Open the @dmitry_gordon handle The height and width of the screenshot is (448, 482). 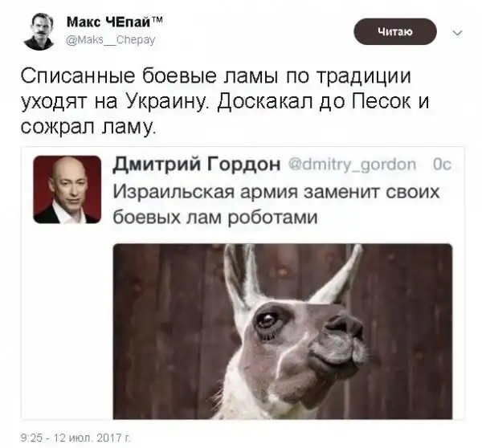tap(352, 165)
